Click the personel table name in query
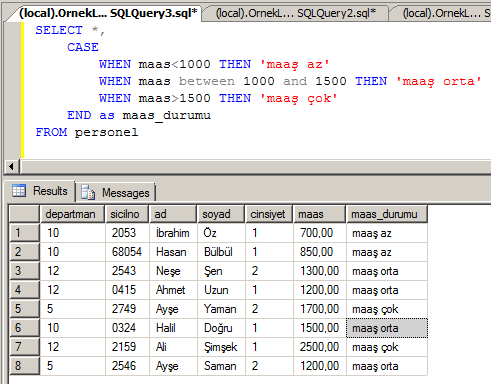This screenshot has width=491, height=384. pos(106,132)
